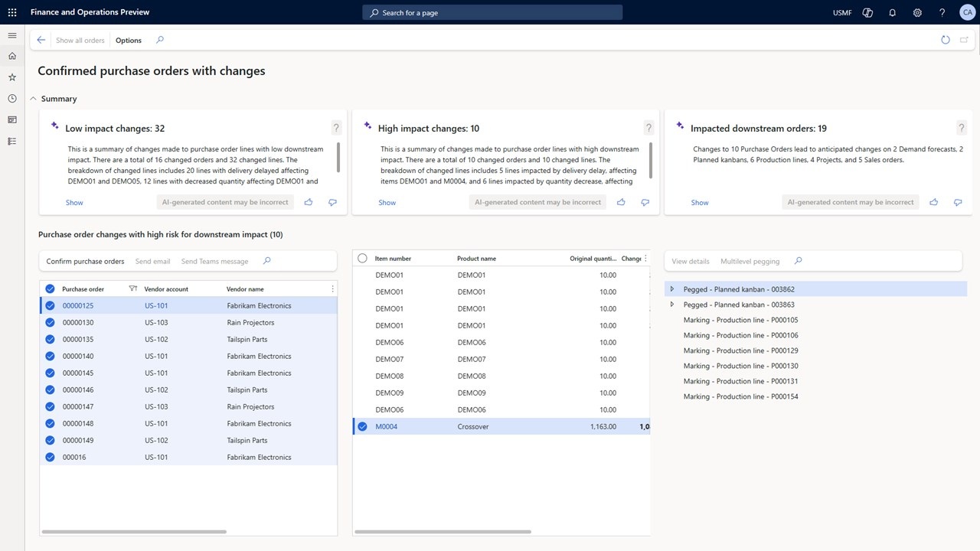Expand the navigation pane hamburger icon

(x=12, y=35)
